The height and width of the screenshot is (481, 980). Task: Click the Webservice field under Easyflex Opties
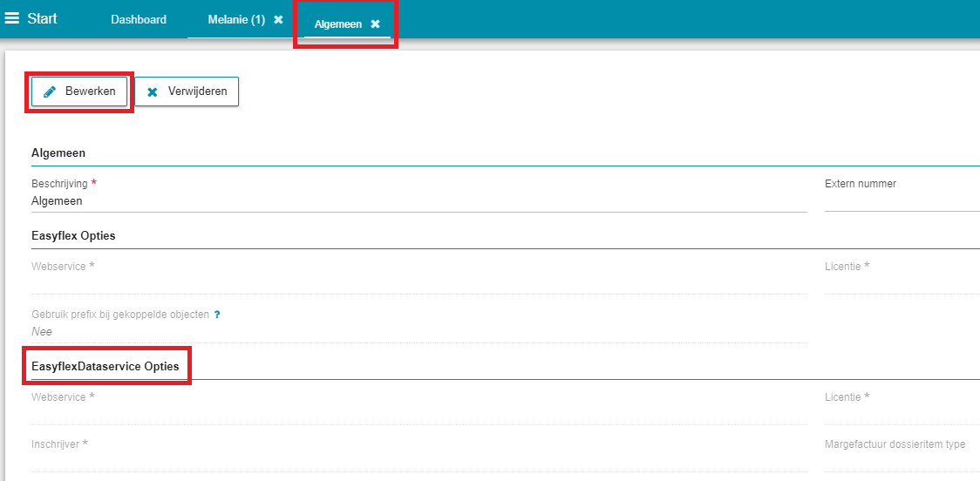[419, 283]
